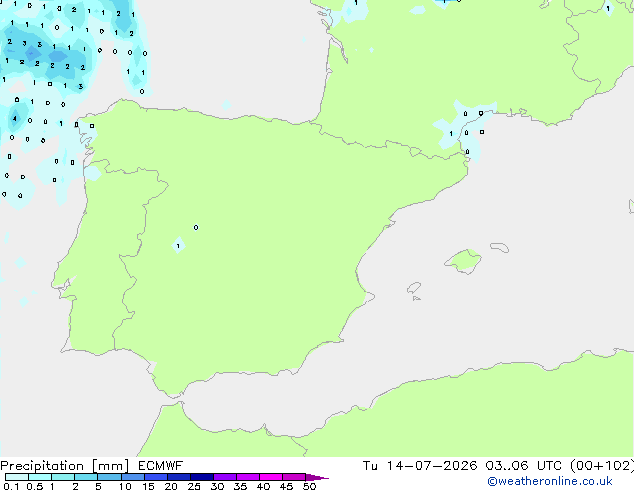Click the (00+102) forecast offset text
The height and width of the screenshot is (490, 634).
pos(602,466)
